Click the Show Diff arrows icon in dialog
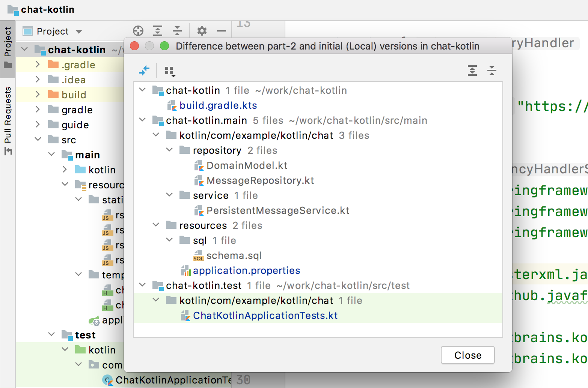 (144, 71)
